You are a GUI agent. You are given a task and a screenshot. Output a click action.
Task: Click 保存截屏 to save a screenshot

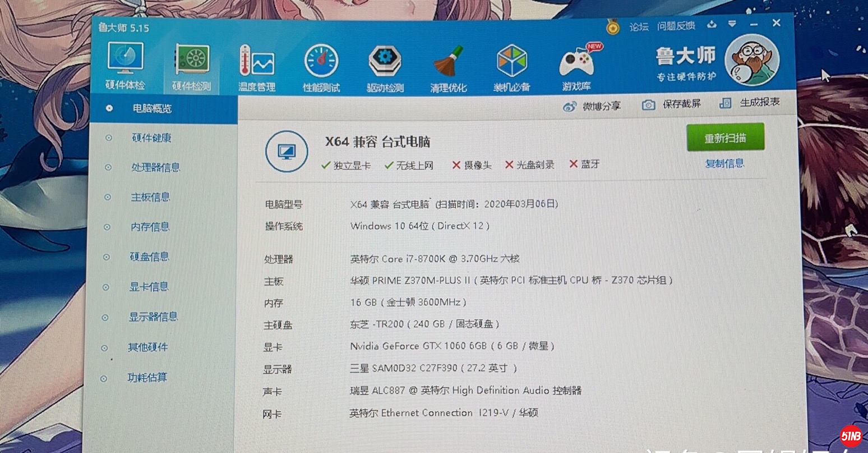672,104
